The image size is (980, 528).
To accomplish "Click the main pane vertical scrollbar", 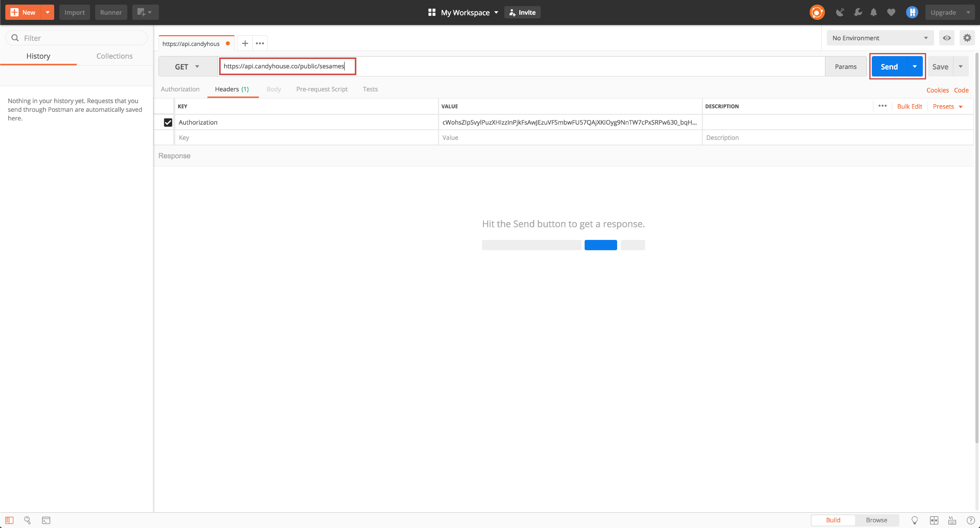I will pyautogui.click(x=977, y=247).
